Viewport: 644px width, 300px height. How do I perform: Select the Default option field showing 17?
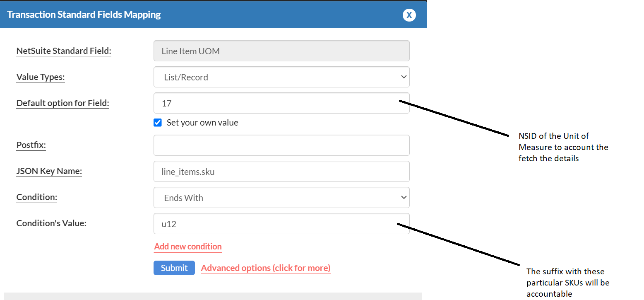[281, 103]
